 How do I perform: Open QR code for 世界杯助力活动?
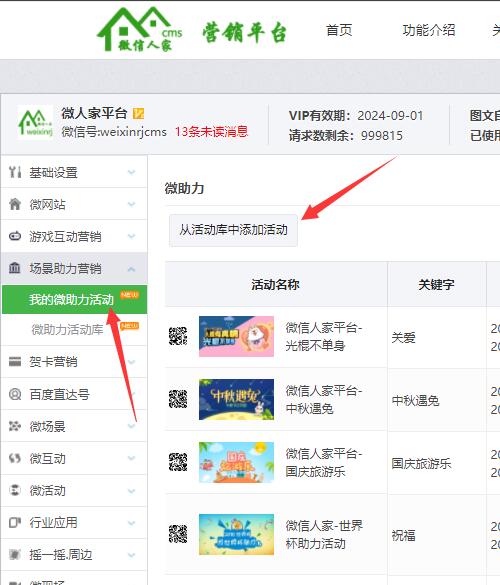click(178, 534)
